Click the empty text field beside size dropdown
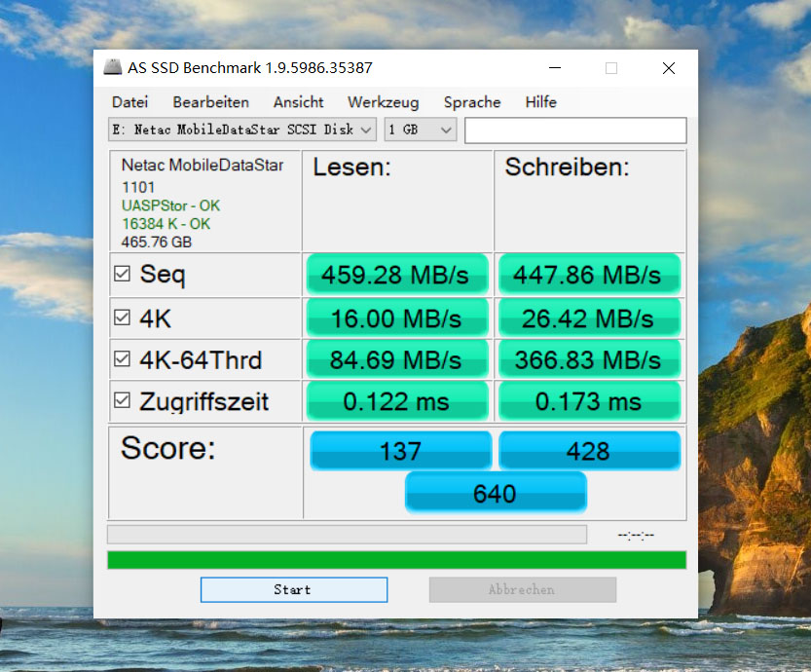Image resolution: width=811 pixels, height=672 pixels. point(575,130)
